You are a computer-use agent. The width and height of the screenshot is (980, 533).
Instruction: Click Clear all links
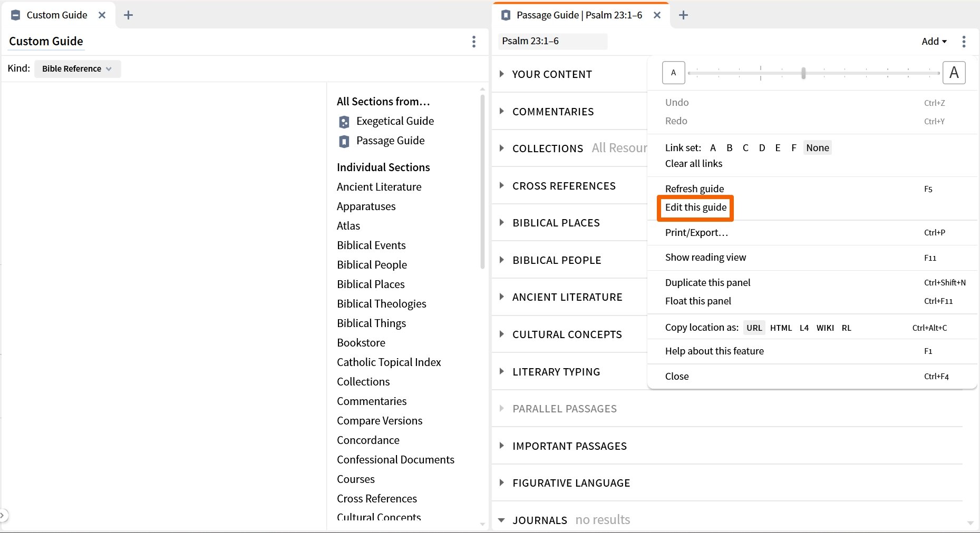click(x=693, y=163)
